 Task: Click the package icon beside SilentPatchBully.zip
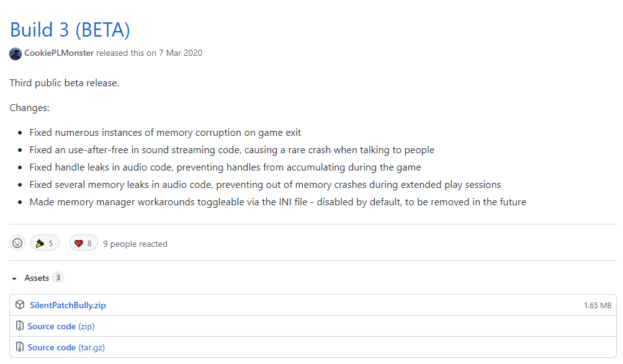click(20, 305)
